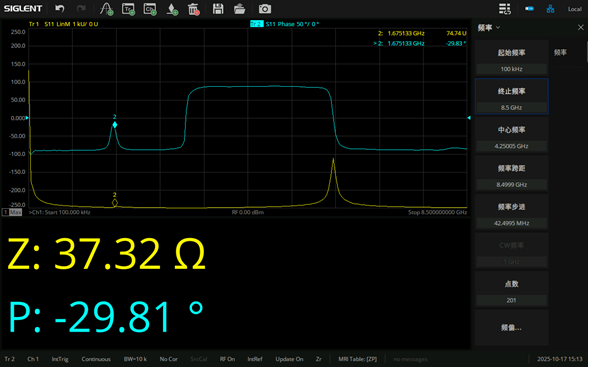Click the RF 0.00 dBm power label
The width and height of the screenshot is (589, 368).
tap(248, 213)
